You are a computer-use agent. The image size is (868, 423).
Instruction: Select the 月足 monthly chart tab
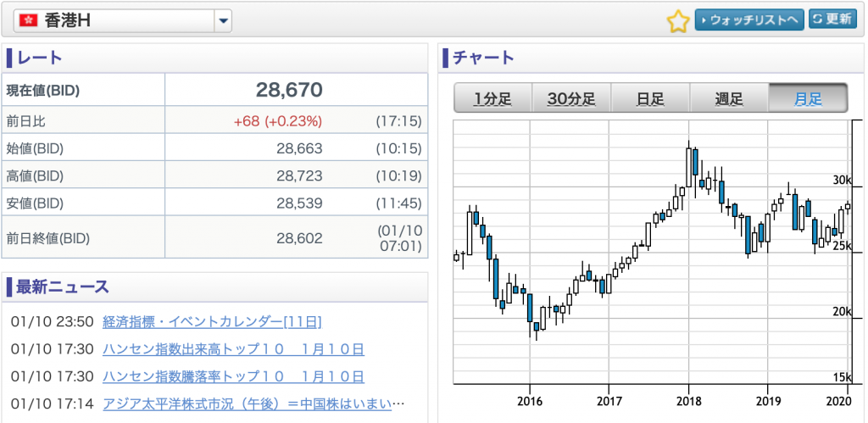(x=808, y=99)
